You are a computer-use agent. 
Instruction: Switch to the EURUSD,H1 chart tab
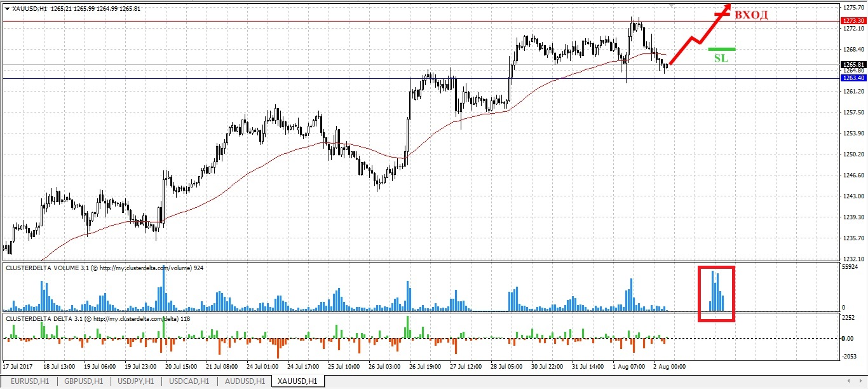[29, 381]
